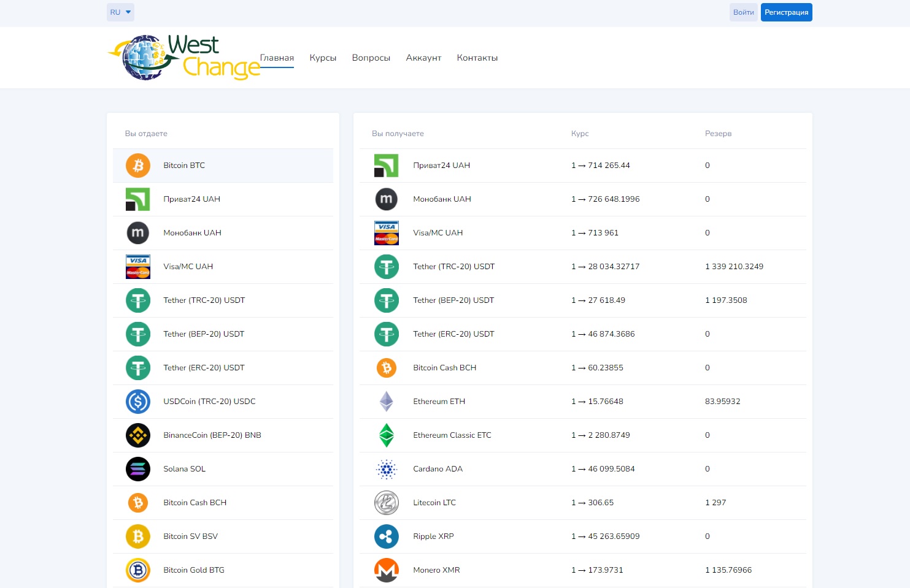
Task: Open the Контакты menu item
Action: tap(477, 58)
